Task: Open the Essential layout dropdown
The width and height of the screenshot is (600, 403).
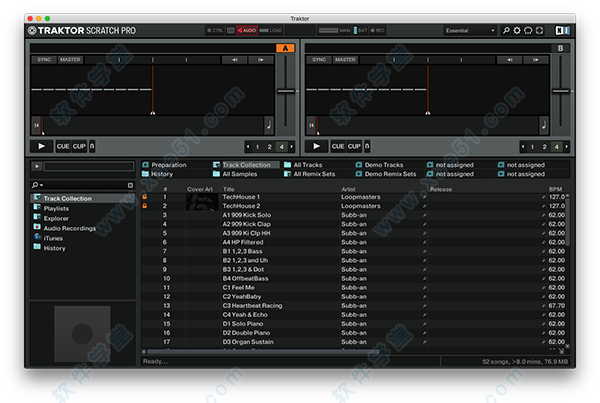Action: tap(470, 30)
